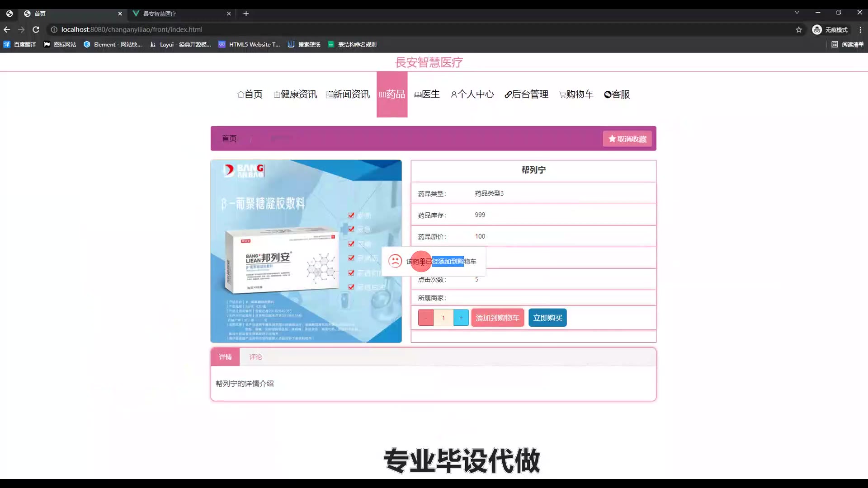Screen dimensions: 868x488
Task: Increase quantity with the plus button
Action: pos(461,318)
